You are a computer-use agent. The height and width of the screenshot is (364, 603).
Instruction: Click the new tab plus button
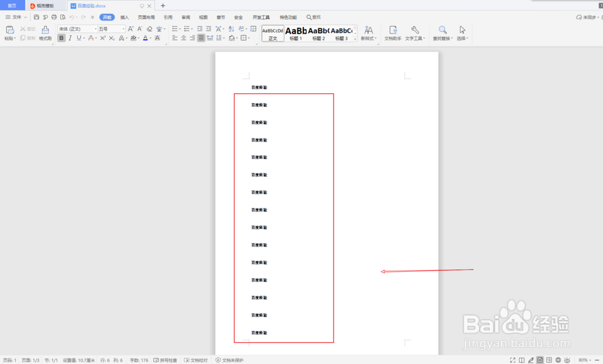(x=163, y=6)
